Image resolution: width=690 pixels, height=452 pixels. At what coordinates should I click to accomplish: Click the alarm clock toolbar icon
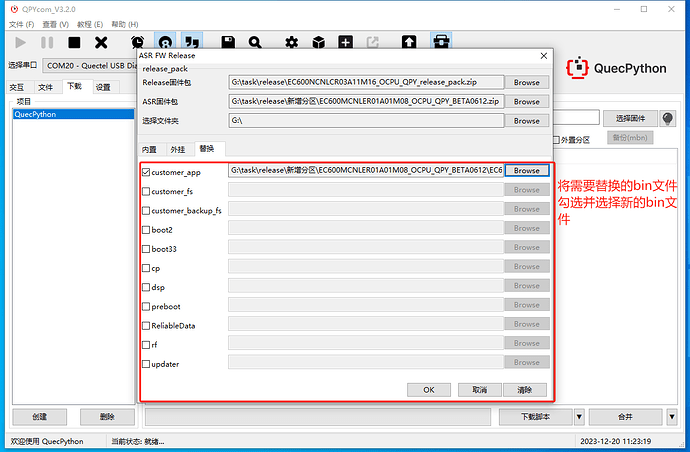(138, 42)
